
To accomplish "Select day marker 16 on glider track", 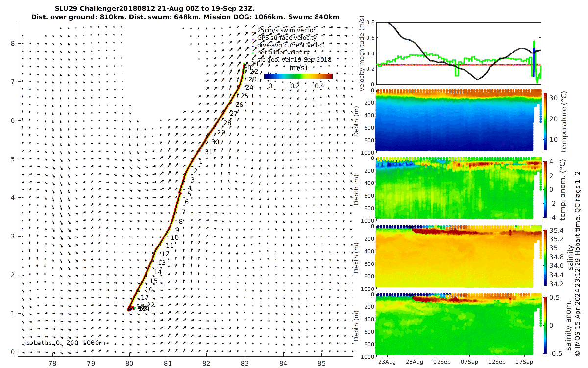I will [149, 289].
